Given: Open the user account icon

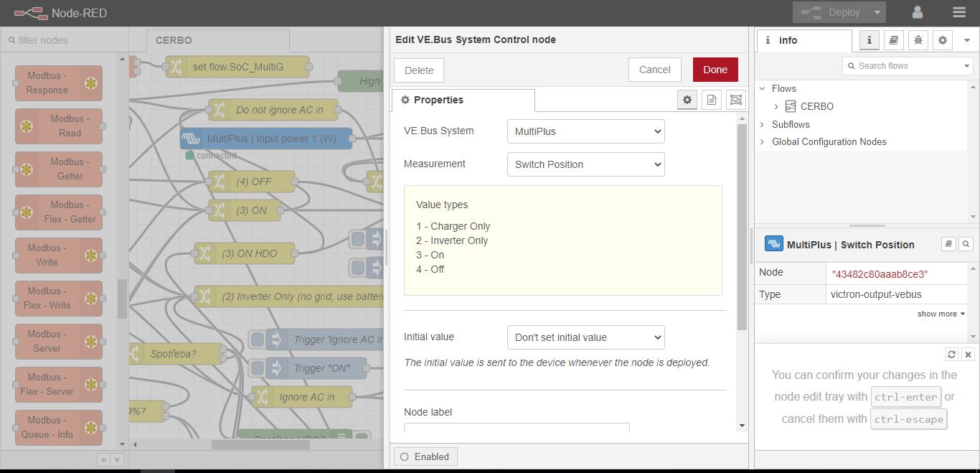Looking at the screenshot, I should (918, 12).
